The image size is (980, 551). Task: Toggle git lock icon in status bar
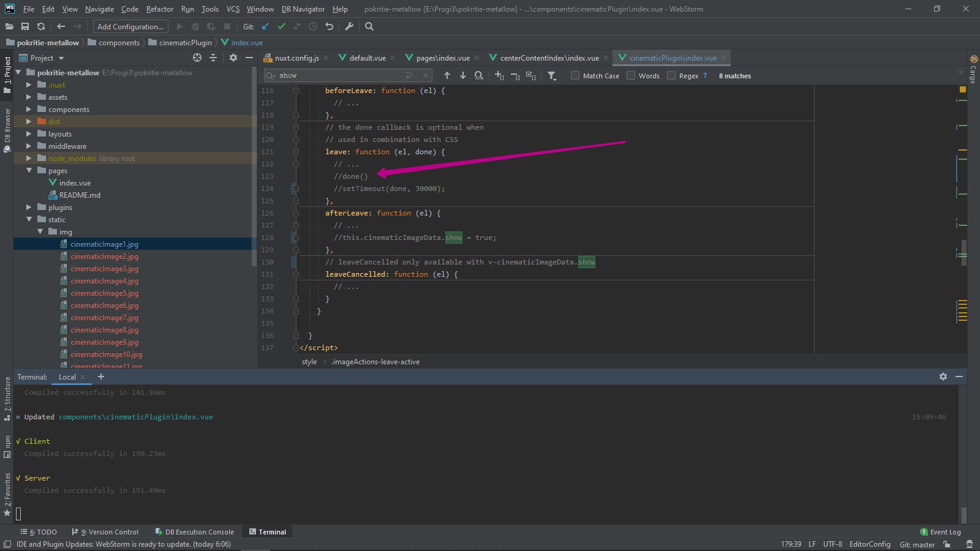click(x=947, y=544)
